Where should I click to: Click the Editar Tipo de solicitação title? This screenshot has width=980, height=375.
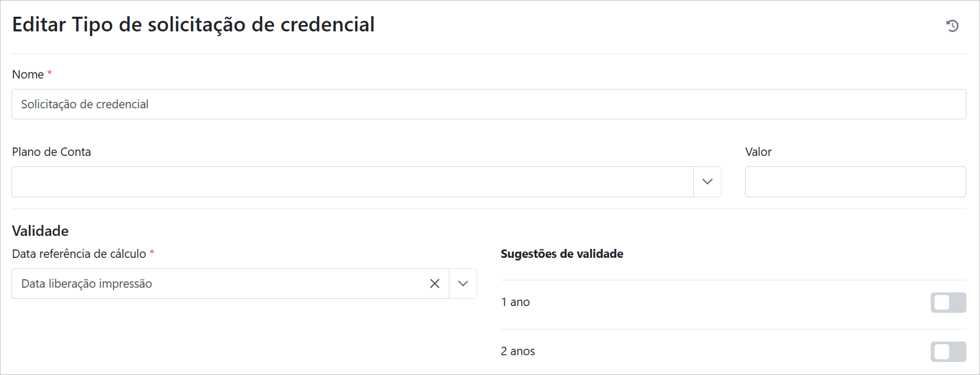tap(193, 25)
